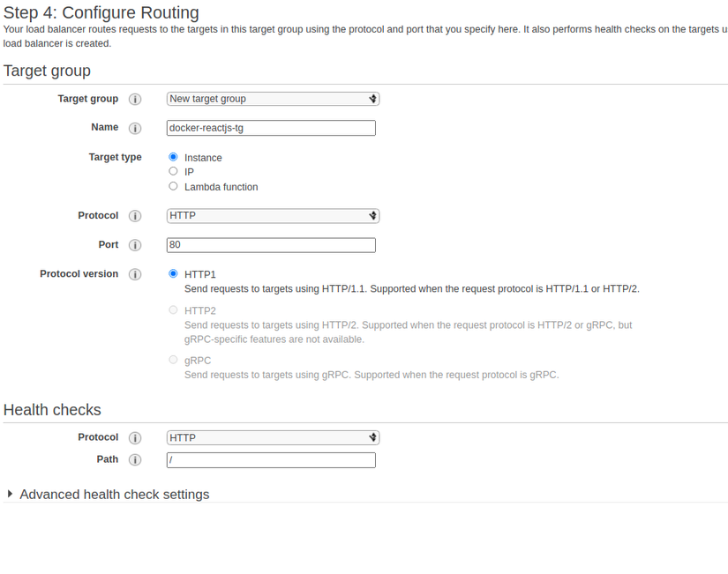Viewport: 728px width, 574px height.
Task: Select Lambda function target type
Action: coord(173,186)
